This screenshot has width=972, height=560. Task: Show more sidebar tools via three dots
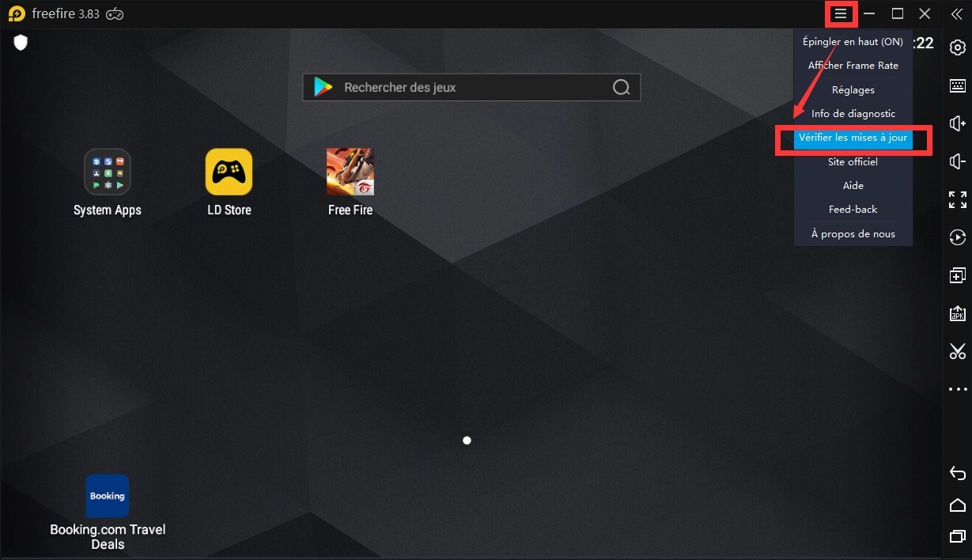[958, 389]
